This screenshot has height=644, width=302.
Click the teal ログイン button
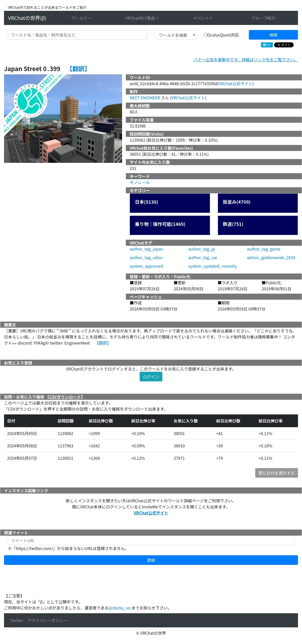[151, 377]
